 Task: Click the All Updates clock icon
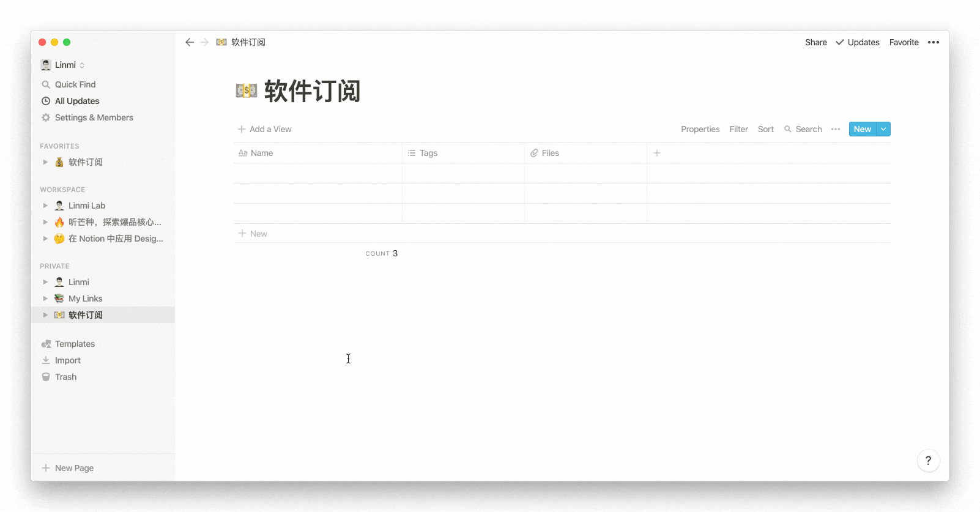(x=46, y=101)
